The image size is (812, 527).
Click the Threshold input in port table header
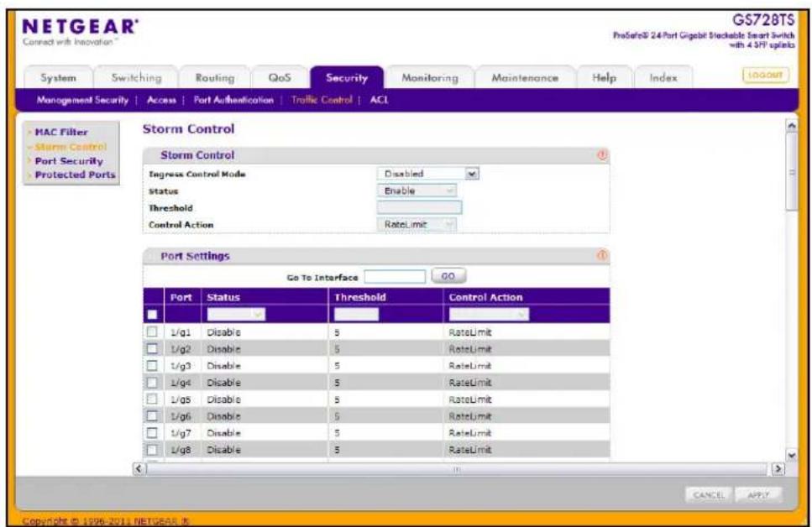click(356, 314)
